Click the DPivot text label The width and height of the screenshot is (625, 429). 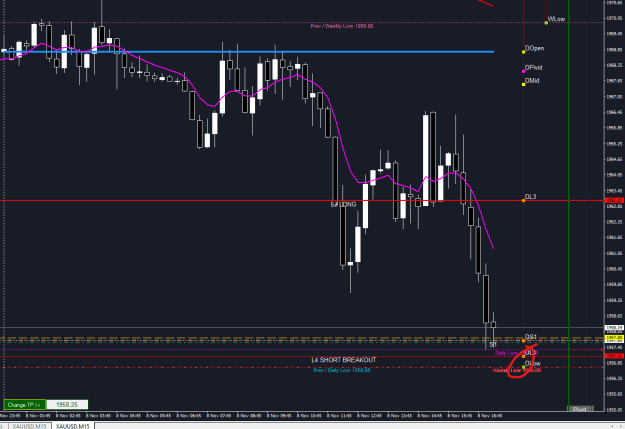534,68
